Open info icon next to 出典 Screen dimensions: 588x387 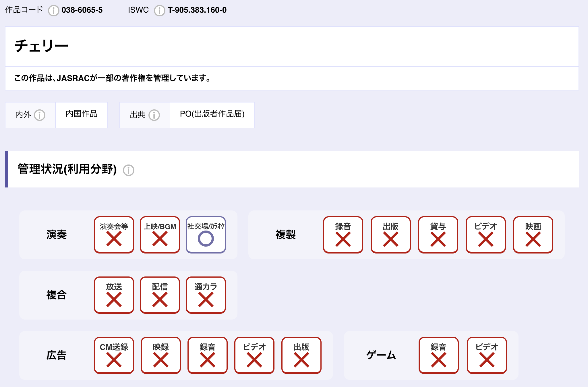click(154, 115)
